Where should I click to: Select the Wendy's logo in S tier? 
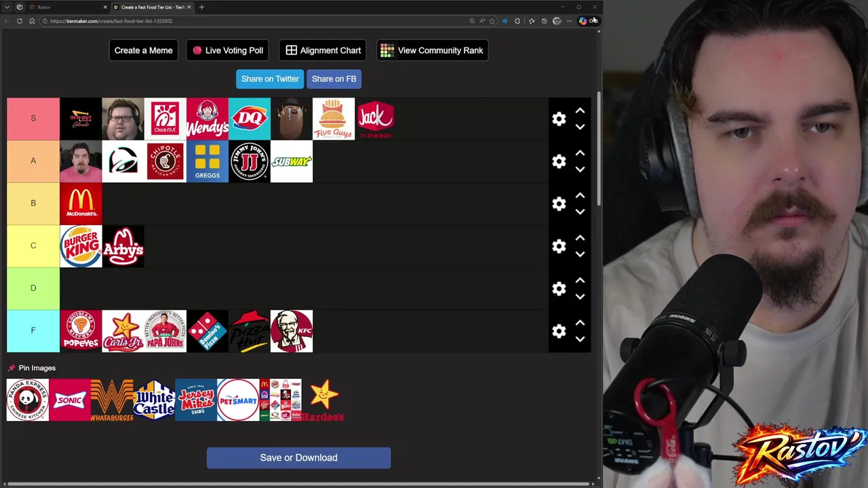(x=208, y=119)
